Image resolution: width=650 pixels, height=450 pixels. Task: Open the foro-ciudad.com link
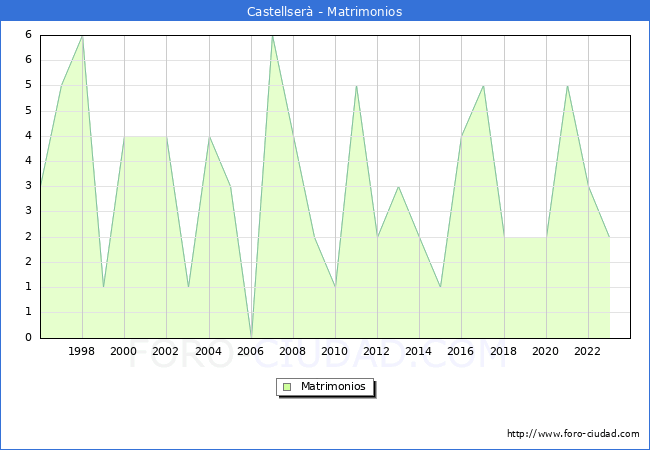(573, 433)
